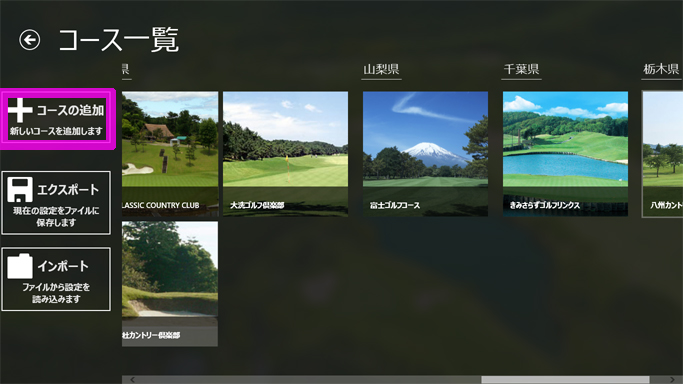Click the scrollbar left arrow

coord(132,380)
